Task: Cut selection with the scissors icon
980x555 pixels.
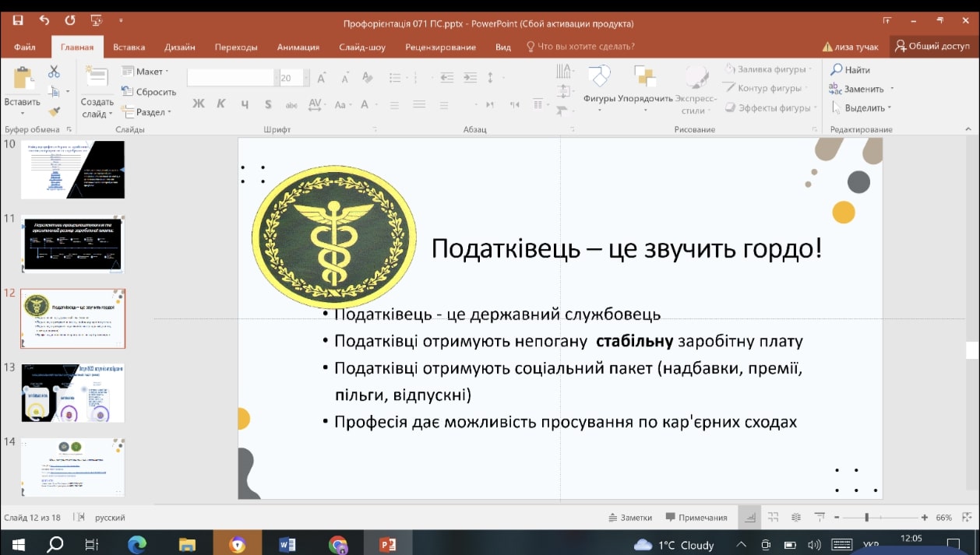Action: (54, 72)
